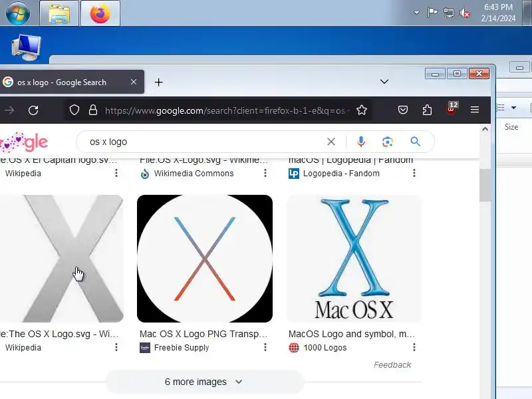This screenshot has height=399, width=532.
Task: Open 'MacOS Logo and symbol' result title
Action: click(352, 334)
